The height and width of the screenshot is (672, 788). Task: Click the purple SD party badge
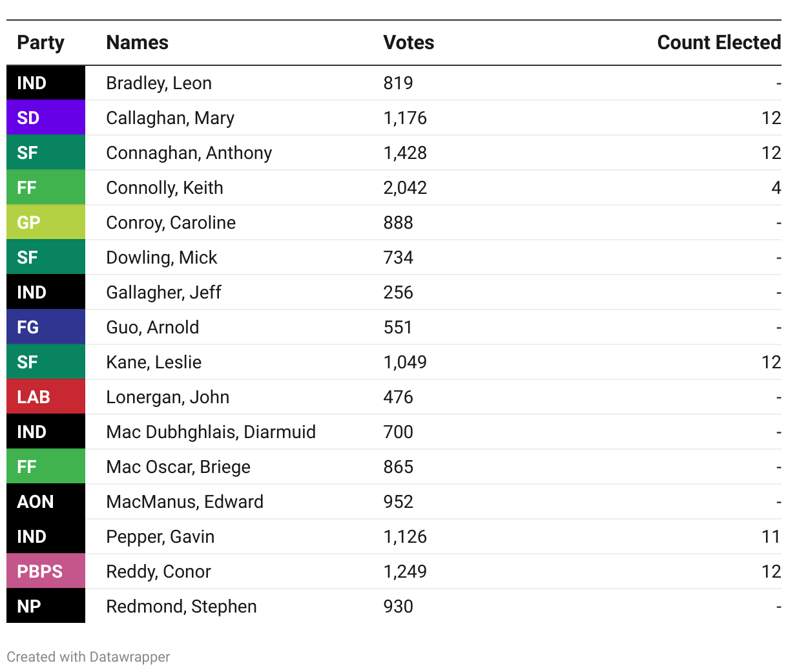(45, 118)
